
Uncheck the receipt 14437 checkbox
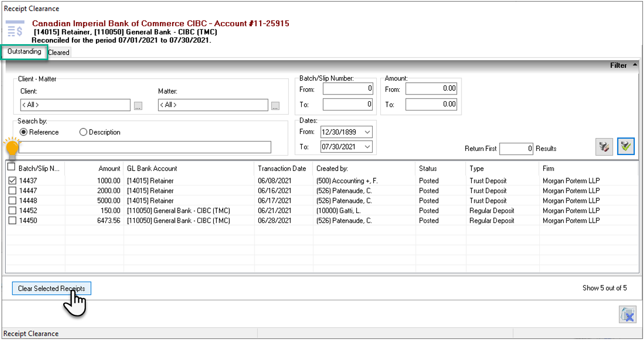(12, 181)
